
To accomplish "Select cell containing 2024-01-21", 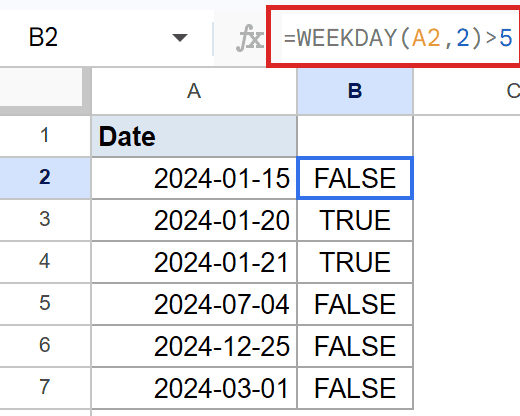I will [194, 262].
